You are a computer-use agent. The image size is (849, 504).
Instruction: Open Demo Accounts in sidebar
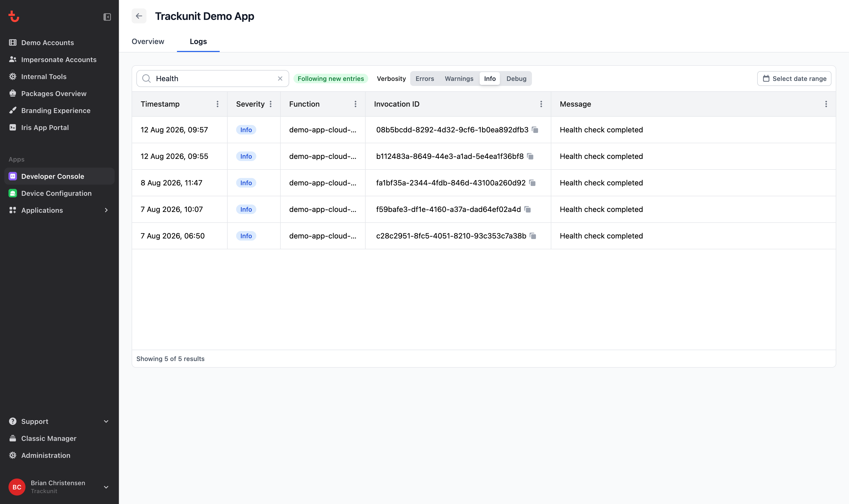[59, 42]
